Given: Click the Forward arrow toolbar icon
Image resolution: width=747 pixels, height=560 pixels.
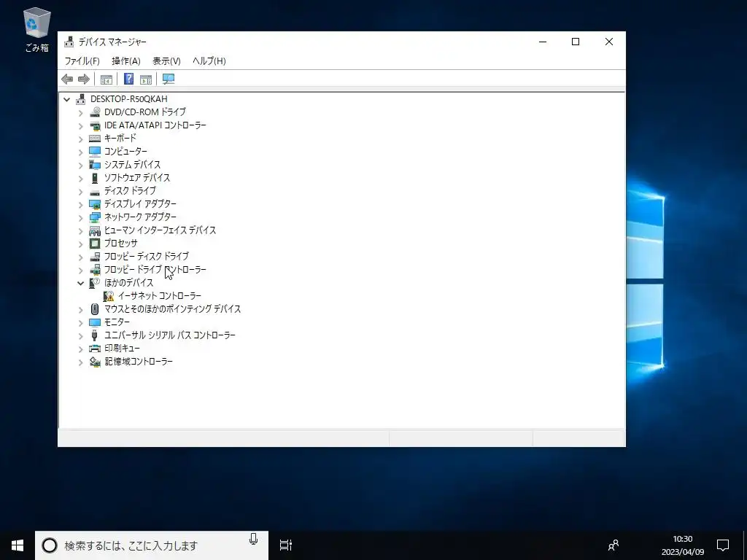Looking at the screenshot, I should pyautogui.click(x=84, y=79).
